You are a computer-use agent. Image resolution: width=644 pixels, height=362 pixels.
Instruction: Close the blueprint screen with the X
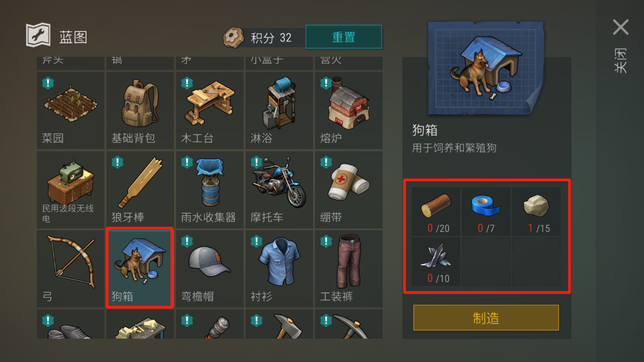click(621, 27)
